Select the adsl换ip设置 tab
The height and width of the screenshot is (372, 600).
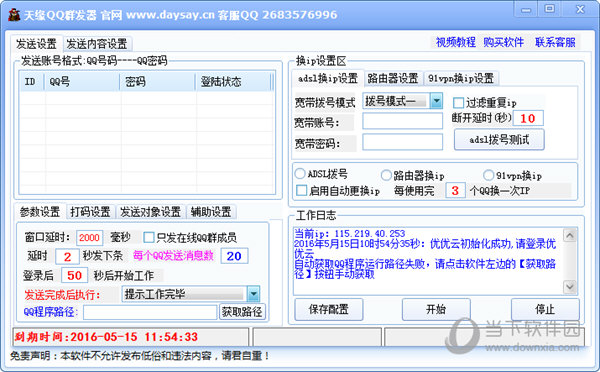tap(328, 78)
